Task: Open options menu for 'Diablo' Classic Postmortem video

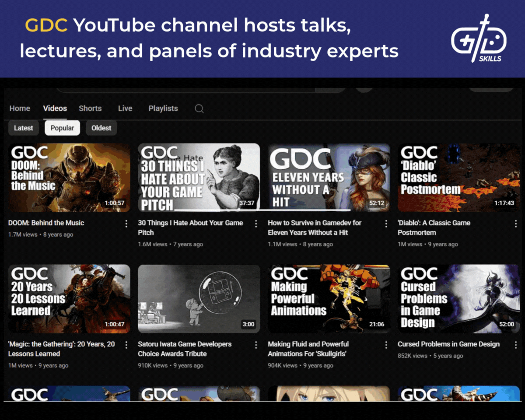Action: tap(516, 224)
